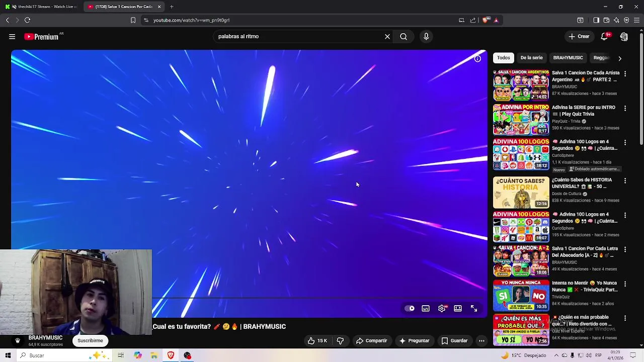Image resolution: width=644 pixels, height=362 pixels.
Task: Open options for Adivina 100 Logos 18:07 video
Action: (x=625, y=215)
